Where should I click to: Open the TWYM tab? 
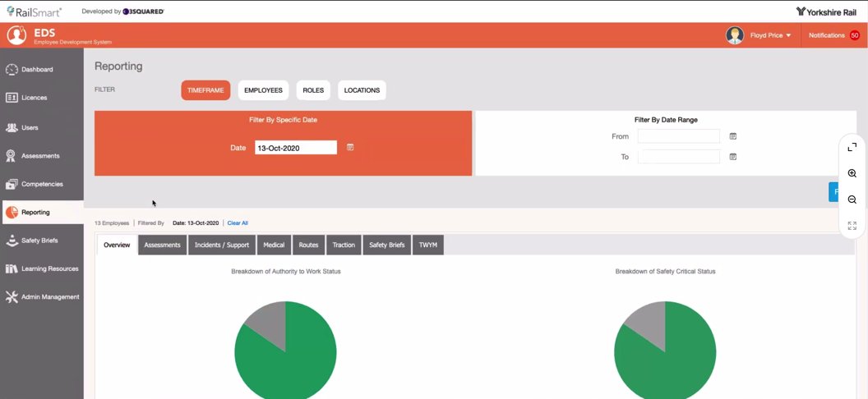[428, 245]
